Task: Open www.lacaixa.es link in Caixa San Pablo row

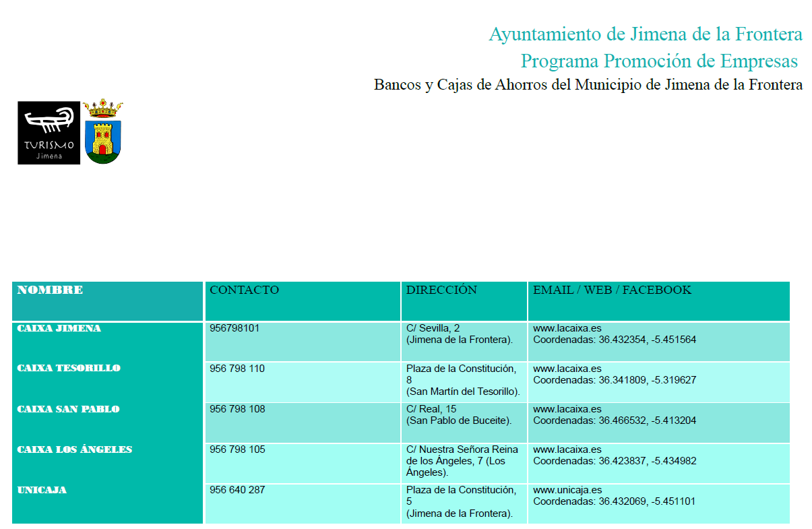Action: coord(567,409)
